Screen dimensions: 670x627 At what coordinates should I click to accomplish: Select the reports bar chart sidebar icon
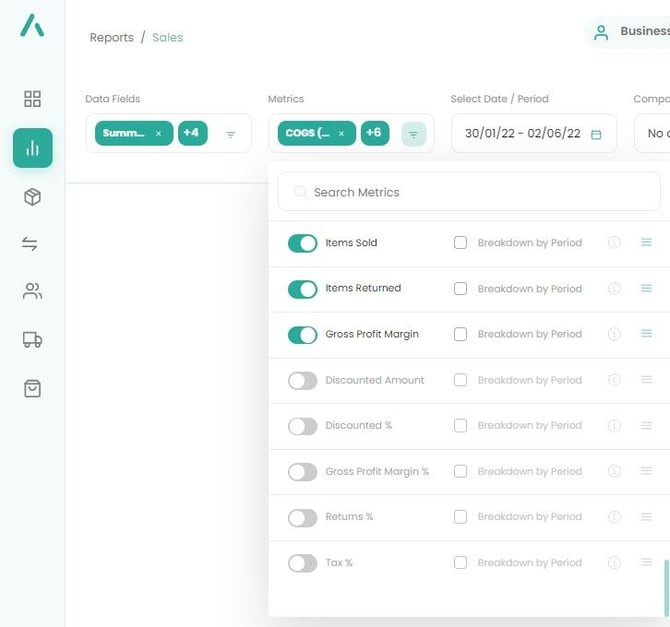pos(32,148)
